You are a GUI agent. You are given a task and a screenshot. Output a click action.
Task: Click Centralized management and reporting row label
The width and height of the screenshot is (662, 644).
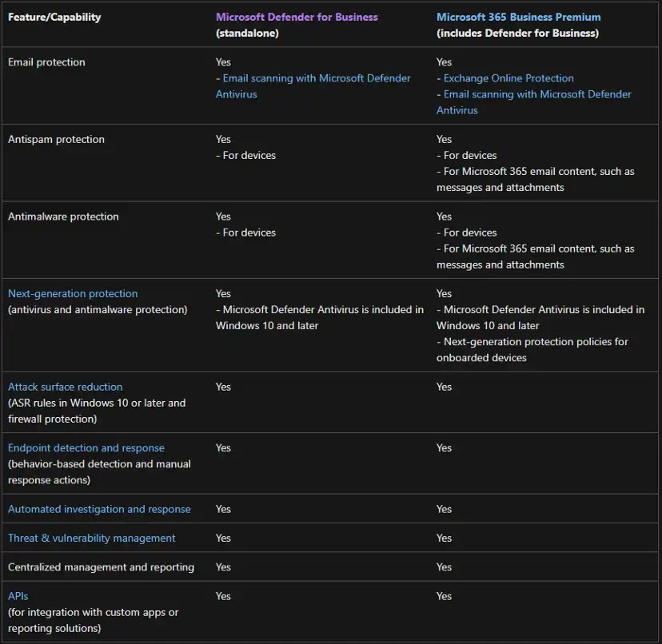click(x=101, y=567)
